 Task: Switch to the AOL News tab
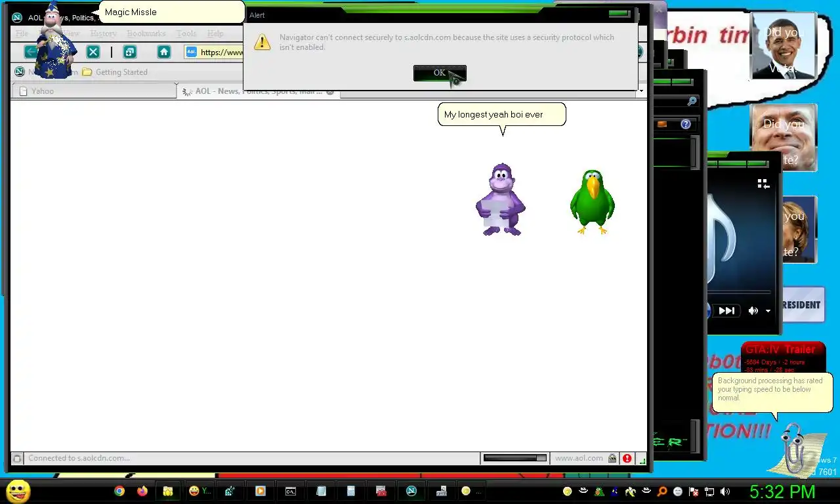pyautogui.click(x=258, y=91)
